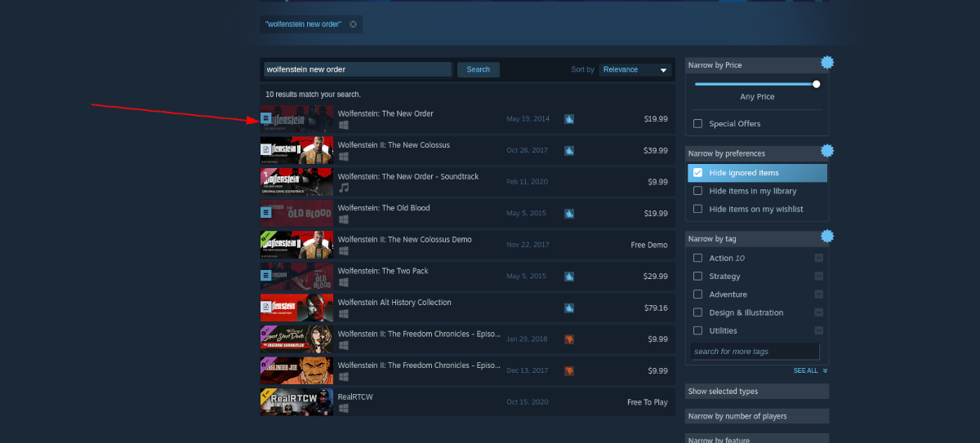This screenshot has width=980, height=443.
Task: Click the RealRTCW capsule thumbnail
Action: click(x=296, y=403)
